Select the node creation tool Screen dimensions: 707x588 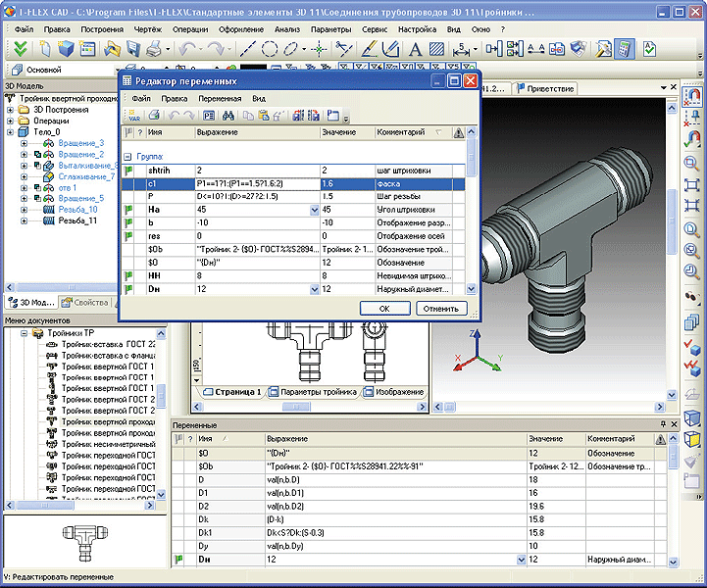[320, 49]
